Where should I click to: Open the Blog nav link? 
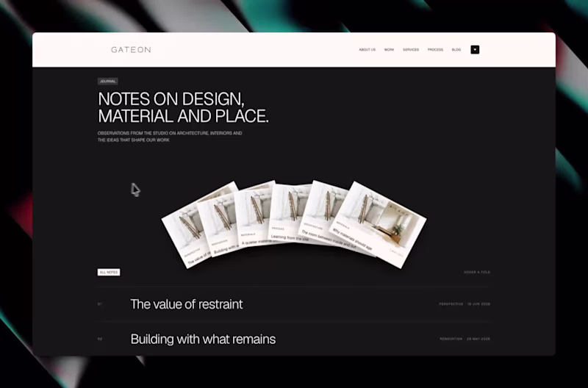456,49
